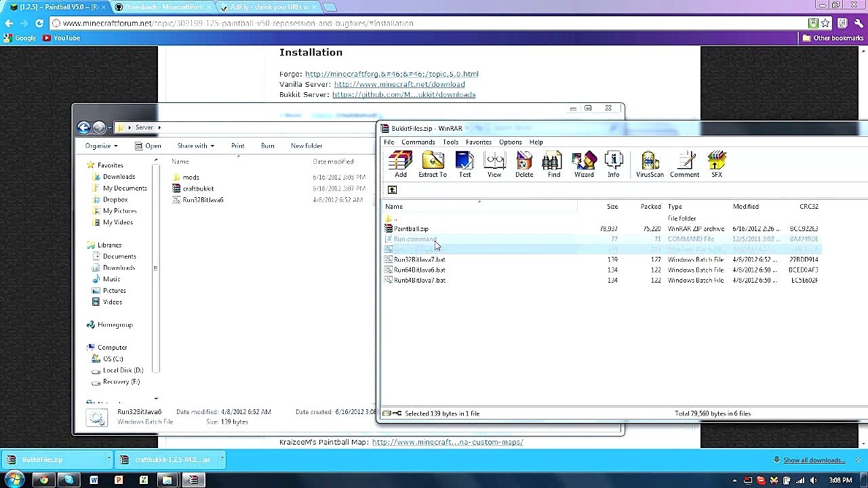
Task: Open the WinRAR File menu
Action: 389,142
